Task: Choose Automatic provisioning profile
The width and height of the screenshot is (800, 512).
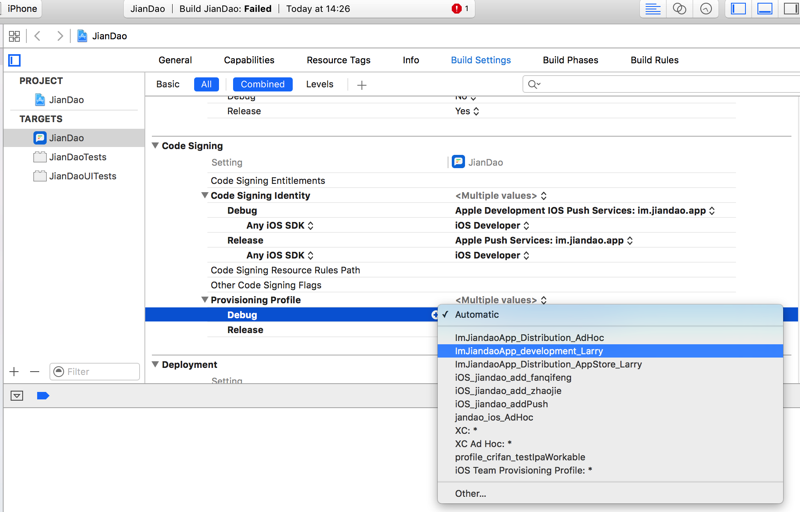Action: coord(610,315)
